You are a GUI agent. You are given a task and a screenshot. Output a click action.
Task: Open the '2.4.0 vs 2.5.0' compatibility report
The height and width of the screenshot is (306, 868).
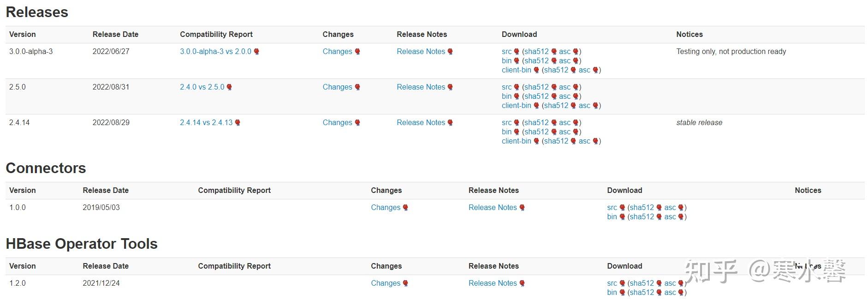pyautogui.click(x=202, y=87)
